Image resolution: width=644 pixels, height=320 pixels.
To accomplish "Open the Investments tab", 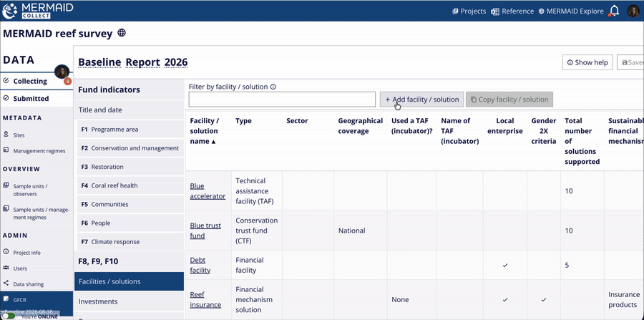I will 129,301.
